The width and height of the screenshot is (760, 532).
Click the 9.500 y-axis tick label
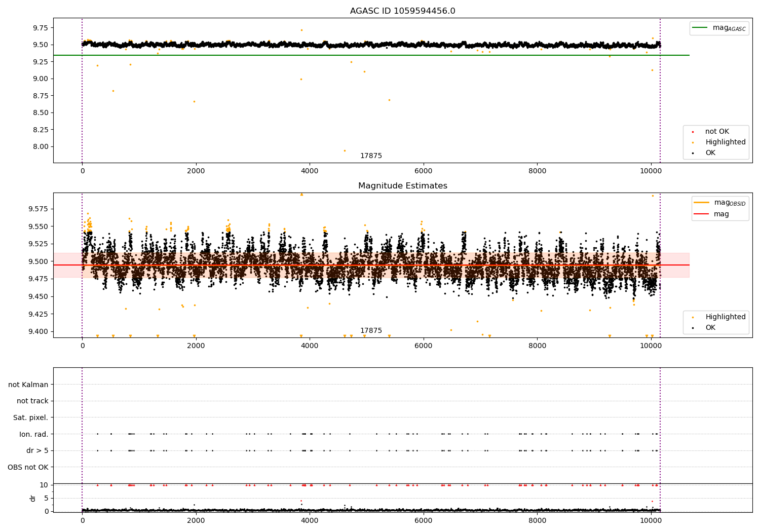click(x=38, y=261)
